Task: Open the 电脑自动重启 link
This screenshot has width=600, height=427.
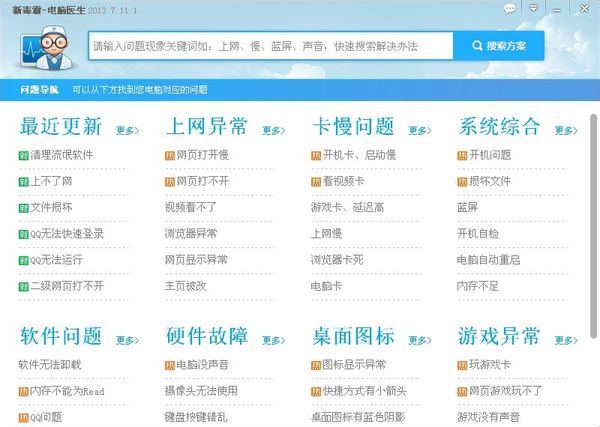Action: [x=488, y=260]
